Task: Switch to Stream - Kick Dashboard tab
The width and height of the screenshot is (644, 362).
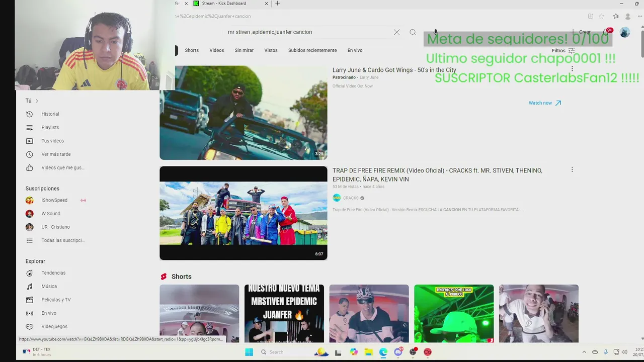Action: tap(229, 4)
